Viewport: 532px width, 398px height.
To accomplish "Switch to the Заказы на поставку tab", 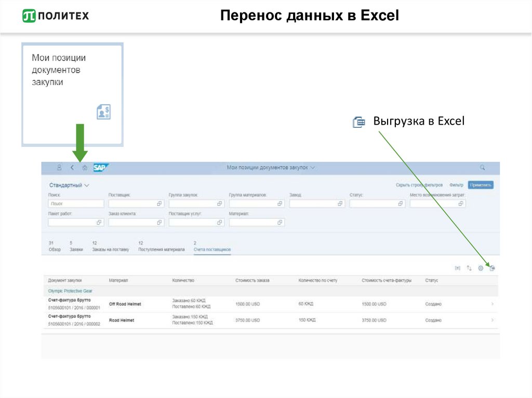I will [x=111, y=246].
